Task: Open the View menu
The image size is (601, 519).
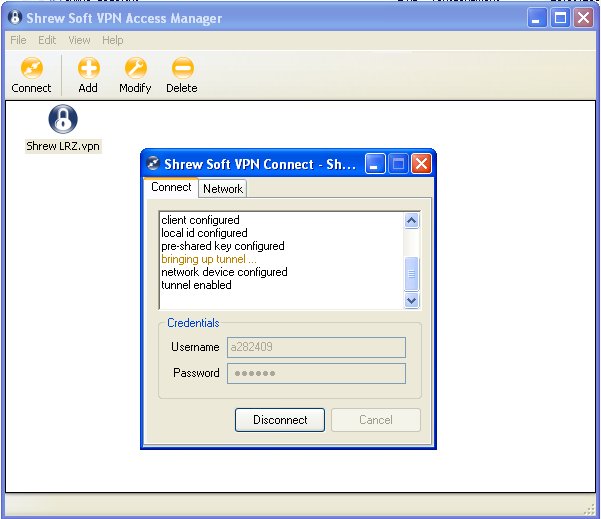Action: pos(79,40)
